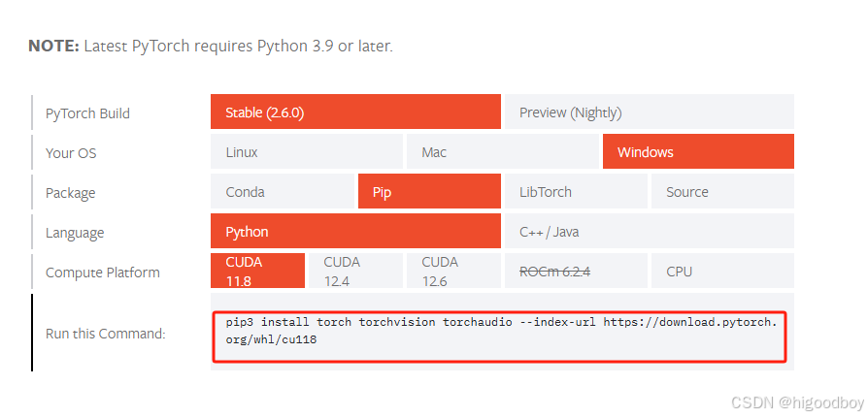Select Mac as your OS
868x417 pixels.
click(503, 151)
